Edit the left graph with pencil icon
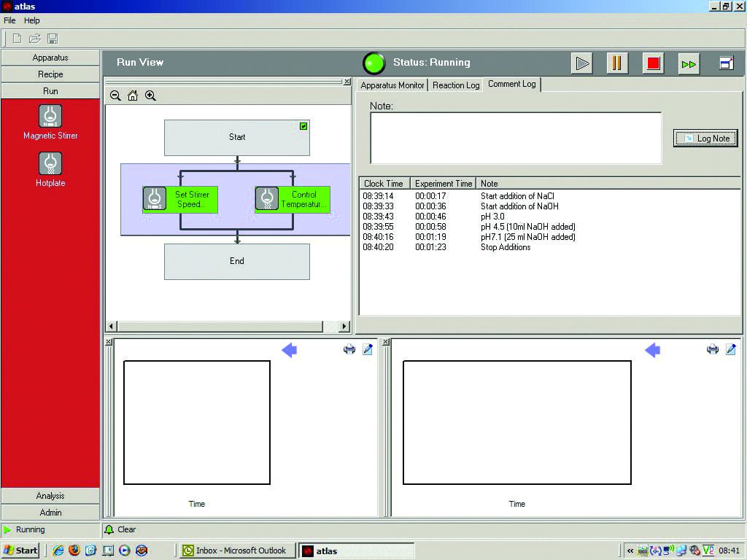747x560 pixels. point(368,349)
